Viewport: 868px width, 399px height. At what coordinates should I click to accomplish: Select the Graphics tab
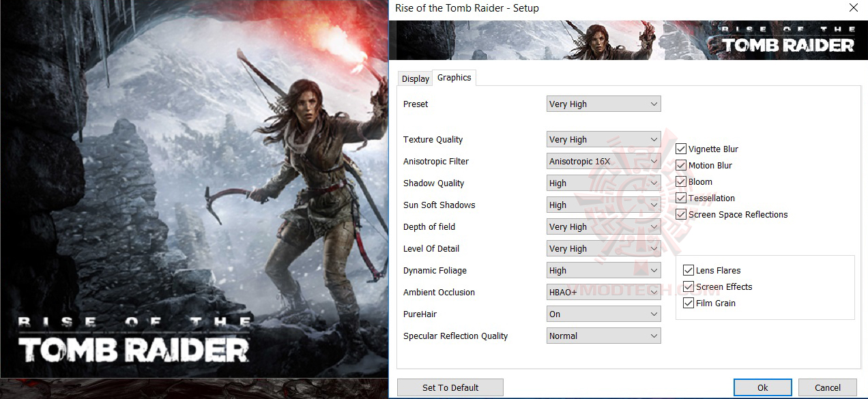point(454,78)
